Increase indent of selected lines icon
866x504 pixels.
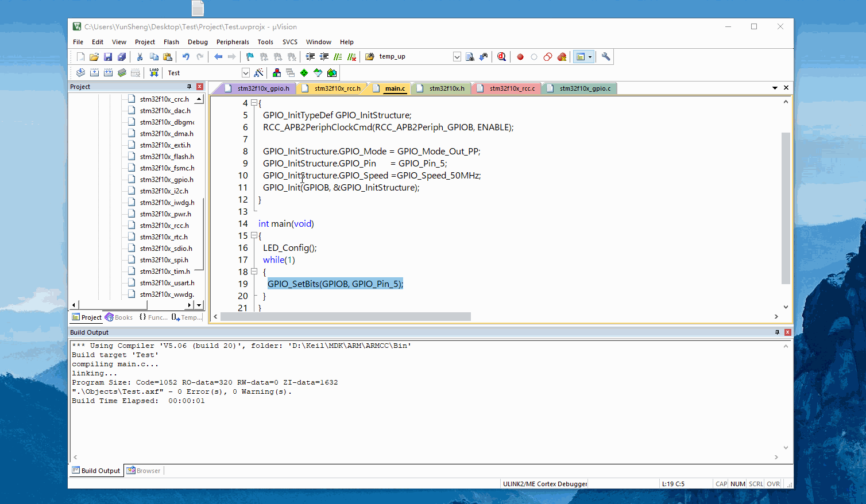point(310,57)
